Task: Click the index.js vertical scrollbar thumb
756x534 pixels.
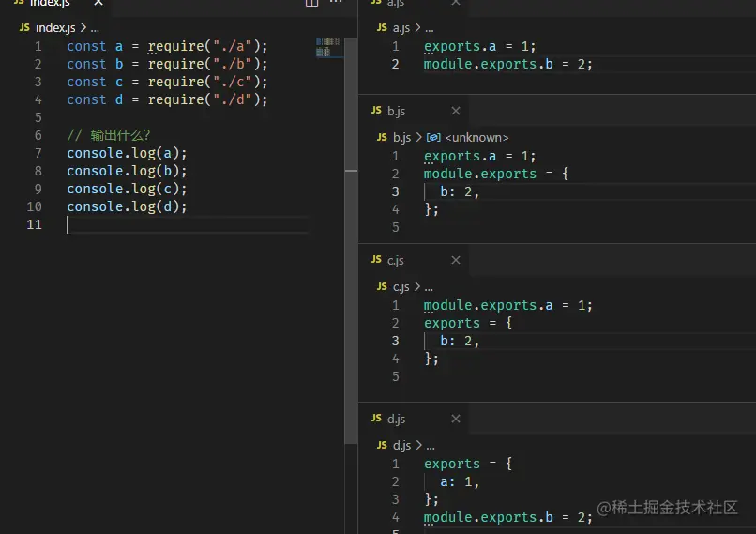Action: [351, 241]
